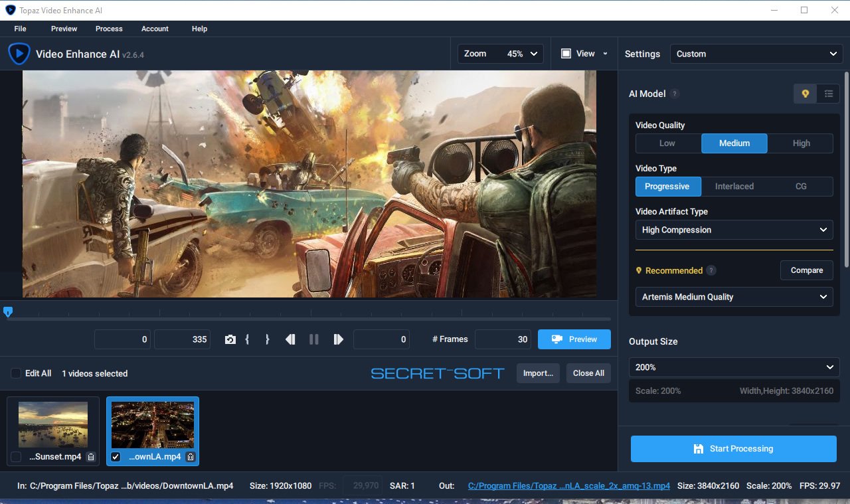Open the Artemis Medium Quality model dropdown
The width and height of the screenshot is (850, 504).
coord(734,297)
